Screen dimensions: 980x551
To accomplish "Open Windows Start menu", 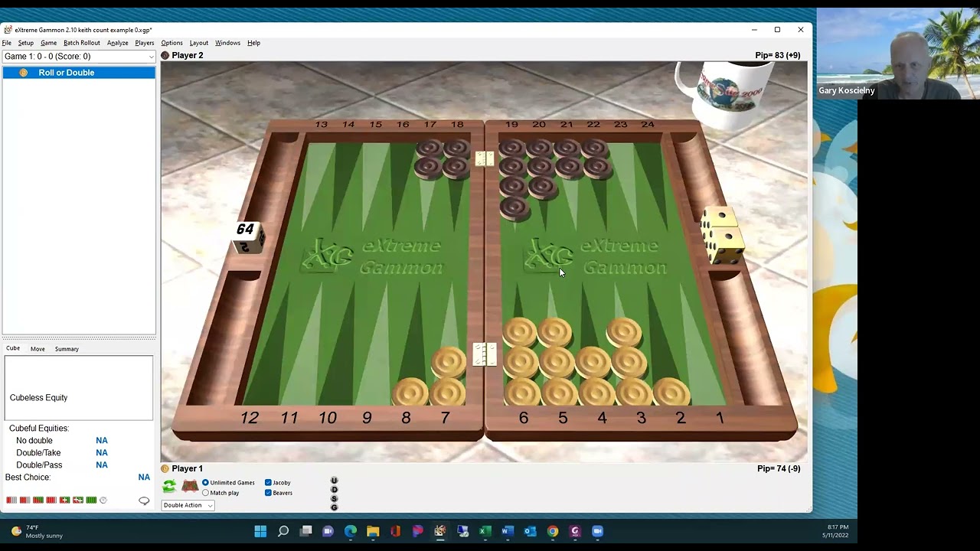I will tap(260, 531).
